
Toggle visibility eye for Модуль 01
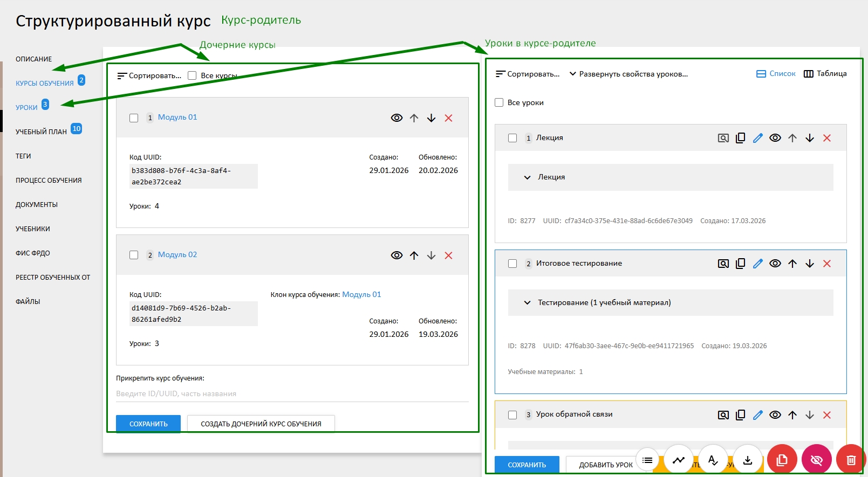coord(397,118)
